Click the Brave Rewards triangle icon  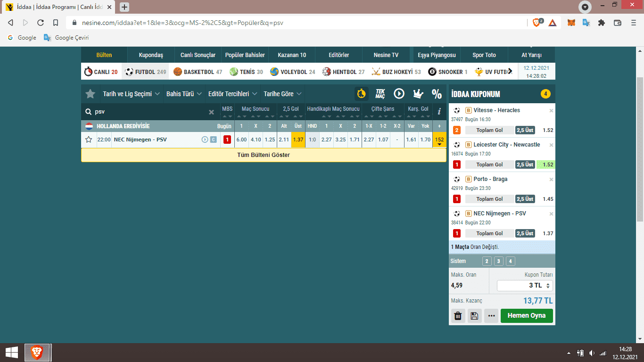click(x=553, y=22)
